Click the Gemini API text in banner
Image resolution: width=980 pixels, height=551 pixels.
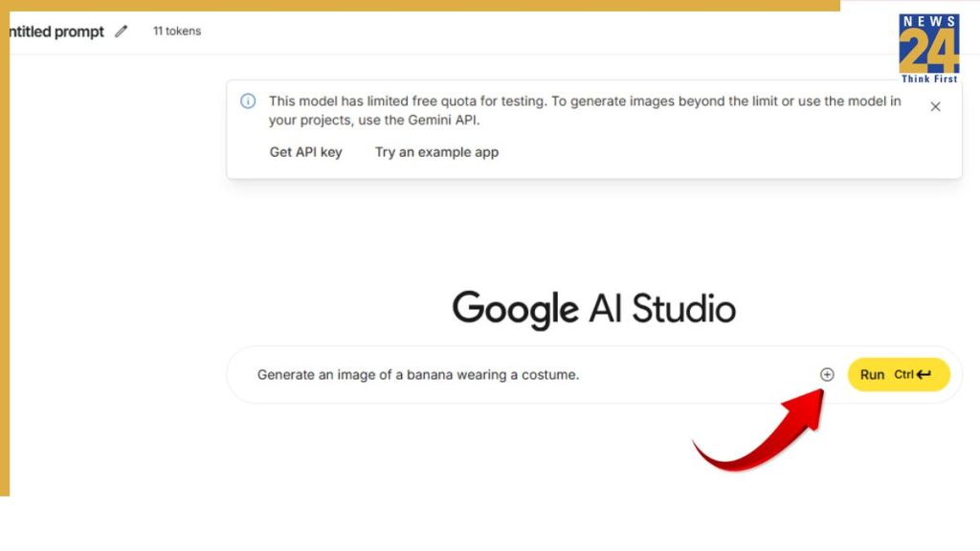[443, 121]
